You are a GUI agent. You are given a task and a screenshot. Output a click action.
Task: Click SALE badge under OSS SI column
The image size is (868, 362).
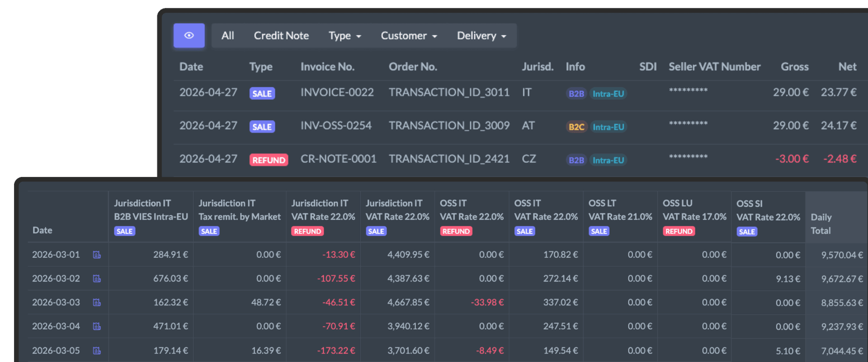tap(747, 232)
